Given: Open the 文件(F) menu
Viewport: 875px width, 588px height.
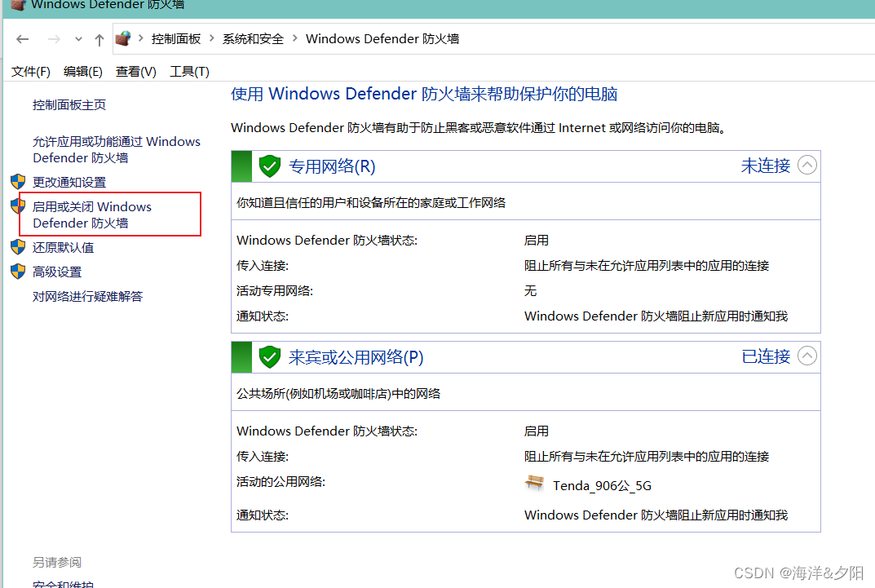Looking at the screenshot, I should pyautogui.click(x=31, y=72).
